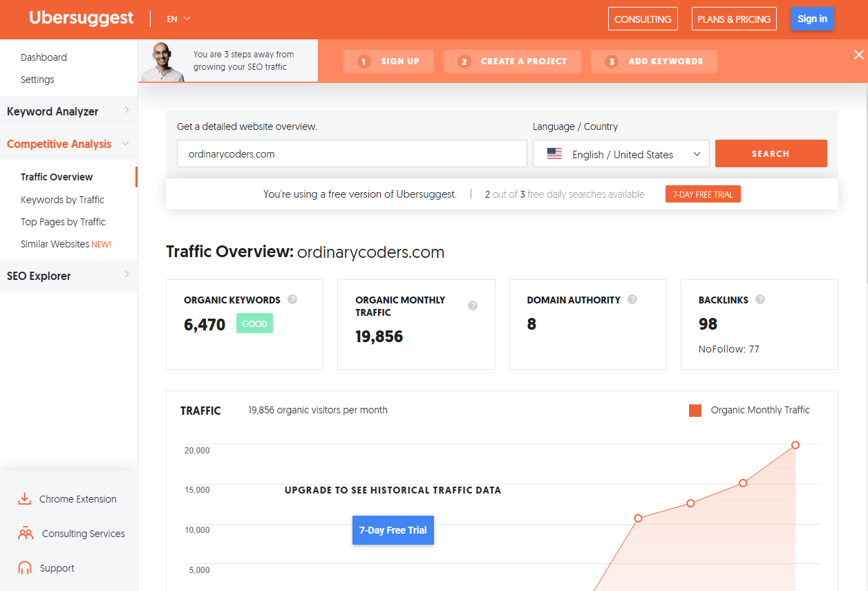868x591 pixels.
Task: Open Settings in the sidebar
Action: click(x=37, y=79)
